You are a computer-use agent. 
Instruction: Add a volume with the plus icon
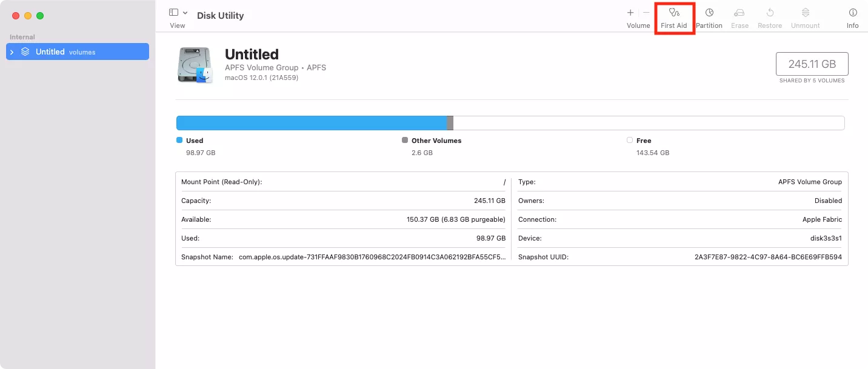tap(630, 13)
